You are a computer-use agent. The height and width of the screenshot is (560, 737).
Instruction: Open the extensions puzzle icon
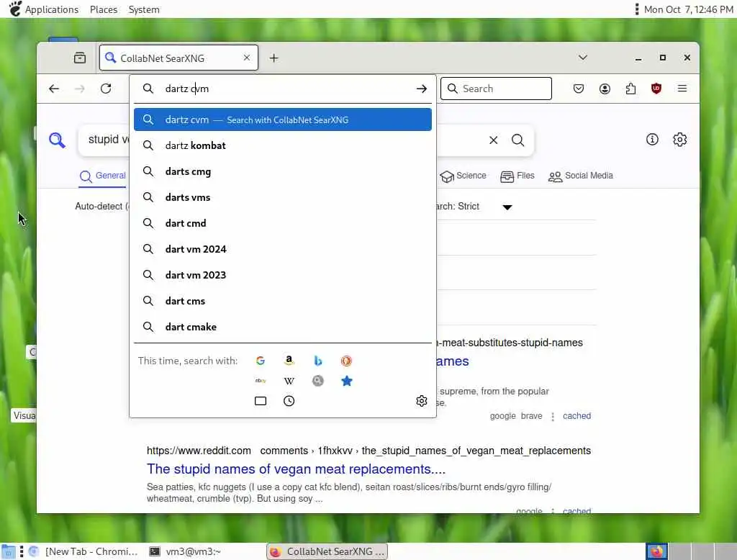(630, 89)
